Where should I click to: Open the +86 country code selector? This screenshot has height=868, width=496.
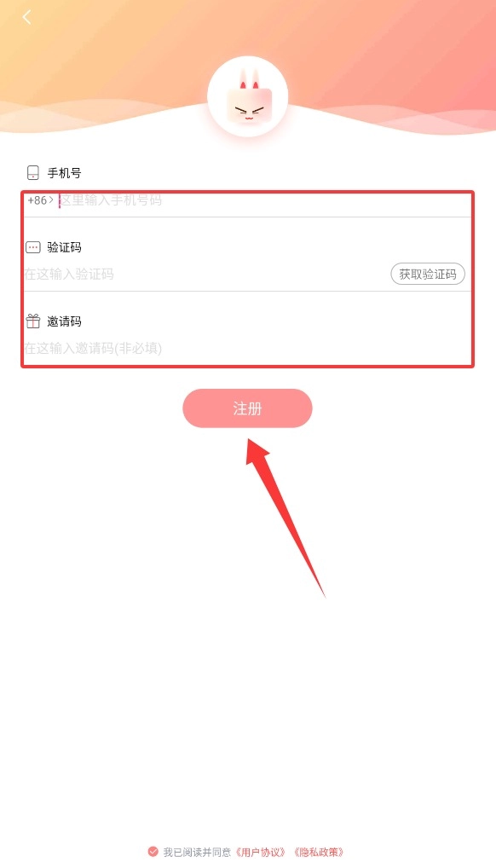(x=40, y=200)
